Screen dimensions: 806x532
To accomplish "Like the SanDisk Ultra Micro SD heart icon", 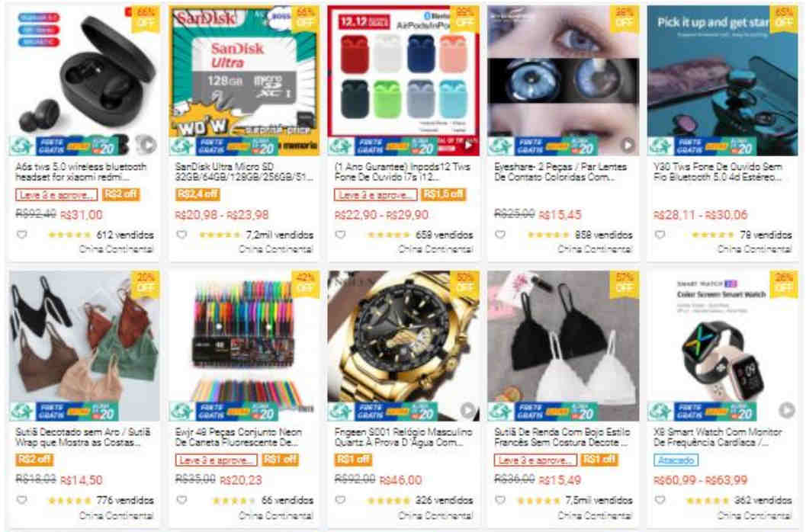I will tap(181, 235).
